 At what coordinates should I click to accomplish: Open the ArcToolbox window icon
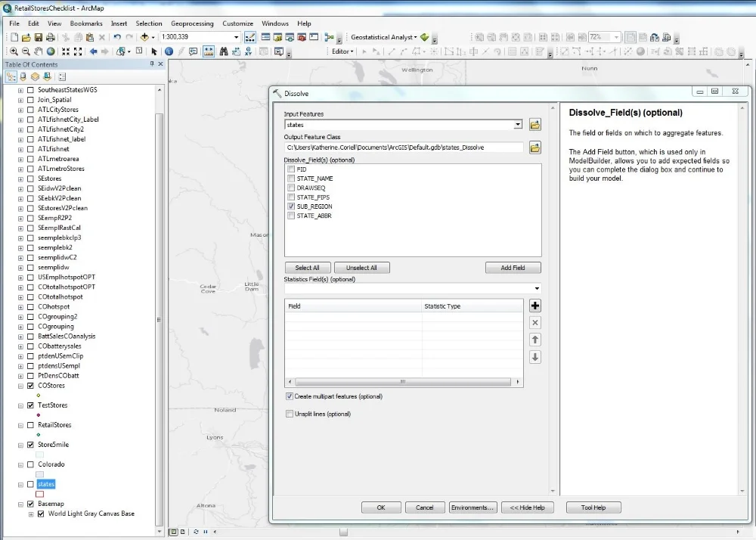[302, 37]
